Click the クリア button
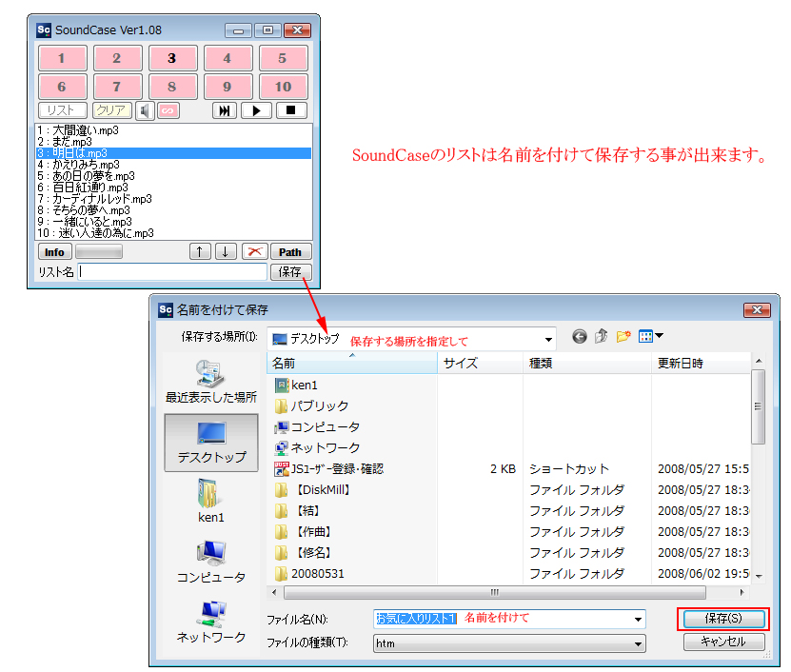Viewport: 791px width, 672px height. pos(112,110)
